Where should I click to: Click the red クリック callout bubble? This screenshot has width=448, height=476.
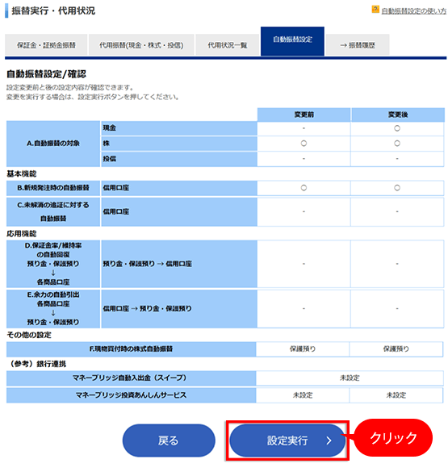click(x=393, y=438)
